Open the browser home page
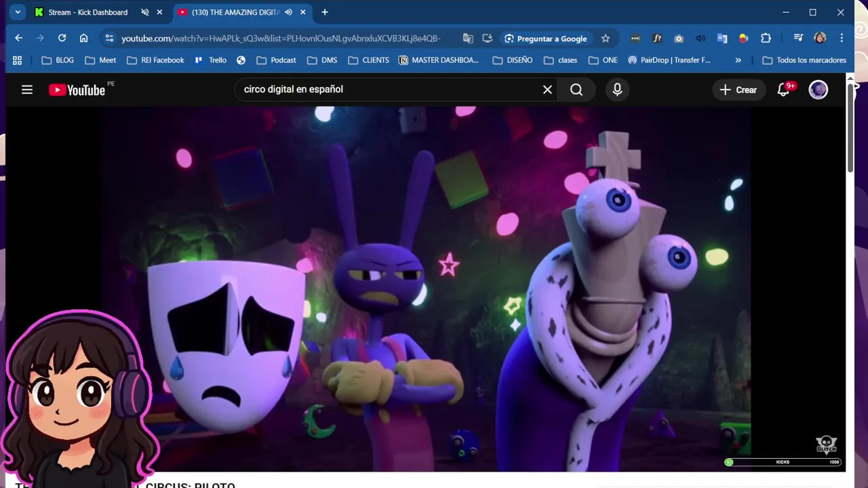The height and width of the screenshot is (488, 868). pyautogui.click(x=83, y=38)
